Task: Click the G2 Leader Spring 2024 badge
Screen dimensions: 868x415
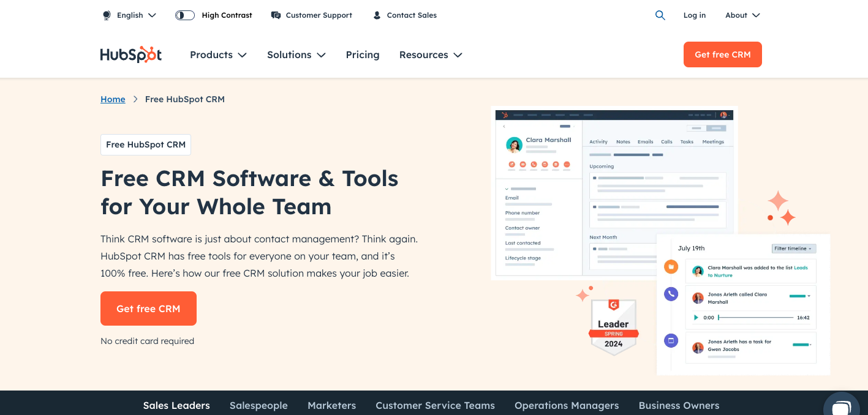Action: (x=613, y=326)
